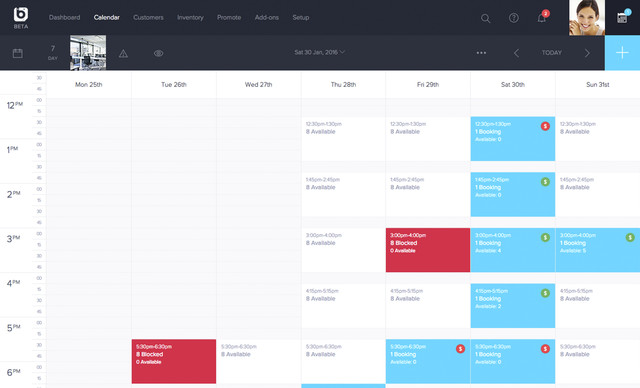This screenshot has height=388, width=640.
Task: Select the Wed 27th column header
Action: 258,84
